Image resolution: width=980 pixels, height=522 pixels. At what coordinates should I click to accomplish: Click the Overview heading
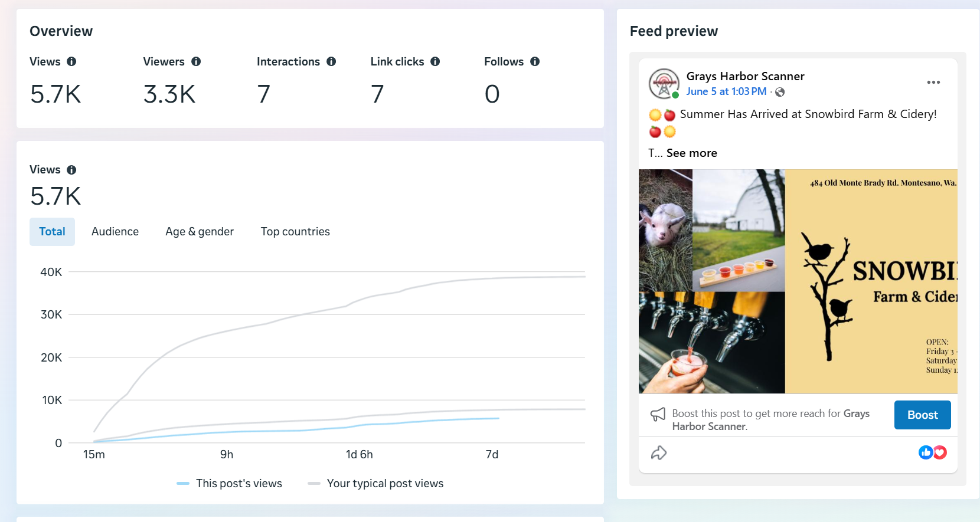pyautogui.click(x=61, y=31)
